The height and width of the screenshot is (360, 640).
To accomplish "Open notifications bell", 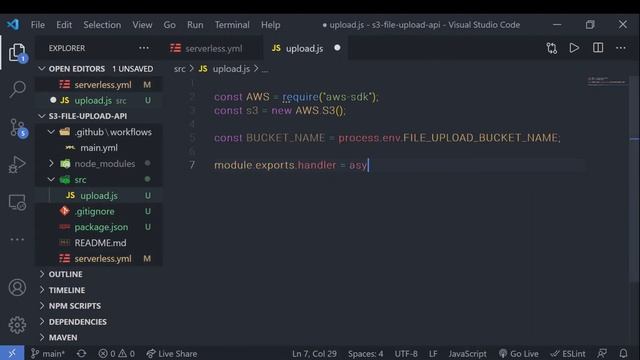I will pos(623,353).
